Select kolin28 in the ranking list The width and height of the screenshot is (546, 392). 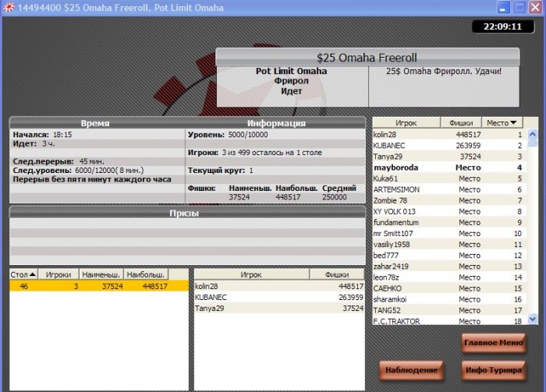coord(448,135)
